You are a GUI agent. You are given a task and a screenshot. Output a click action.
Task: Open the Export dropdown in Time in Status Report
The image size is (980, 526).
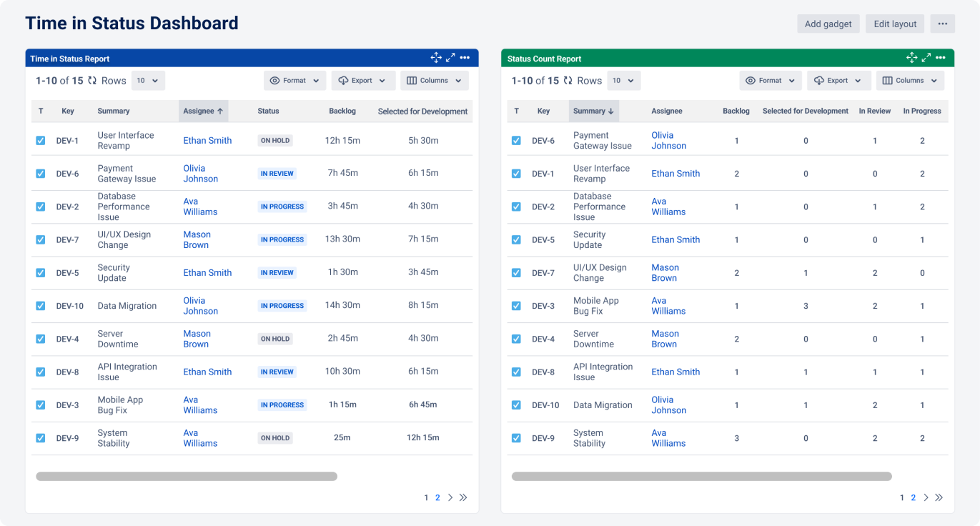tap(363, 80)
